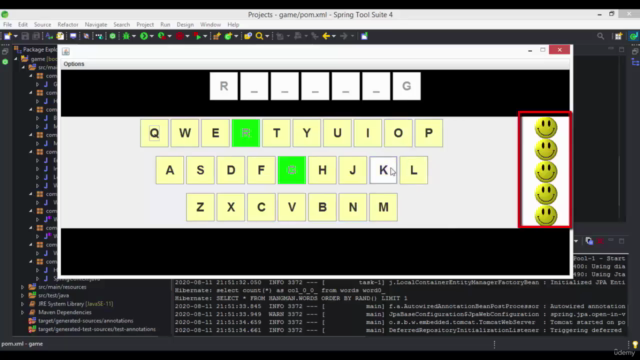Guess the letter O on keyboard
The image size is (640, 360).
(x=398, y=133)
